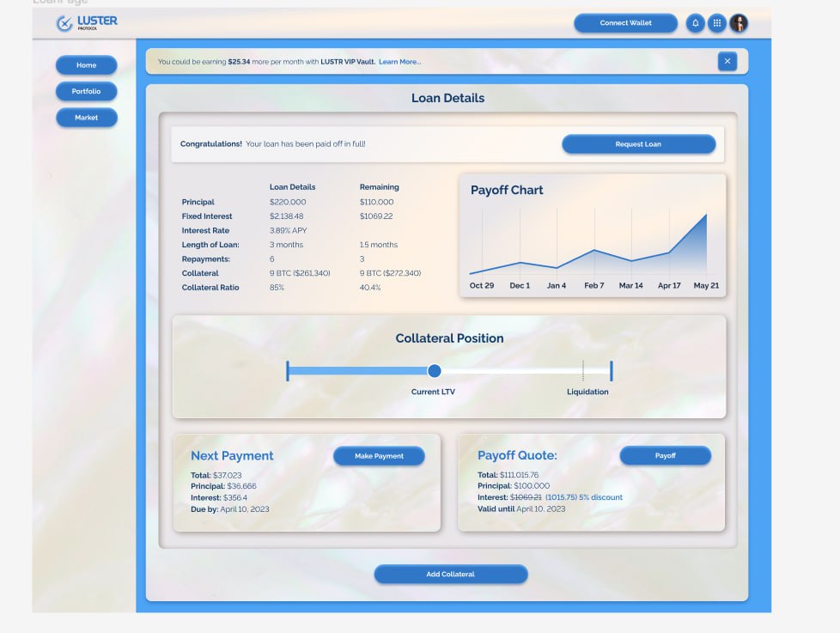Click the 85% collateral ratio
Screen dimensions: 840x633
pyautogui.click(x=277, y=288)
